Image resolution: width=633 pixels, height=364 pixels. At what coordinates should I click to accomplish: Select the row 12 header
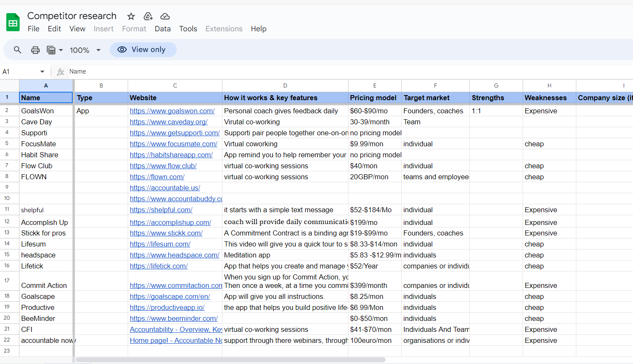tap(7, 222)
